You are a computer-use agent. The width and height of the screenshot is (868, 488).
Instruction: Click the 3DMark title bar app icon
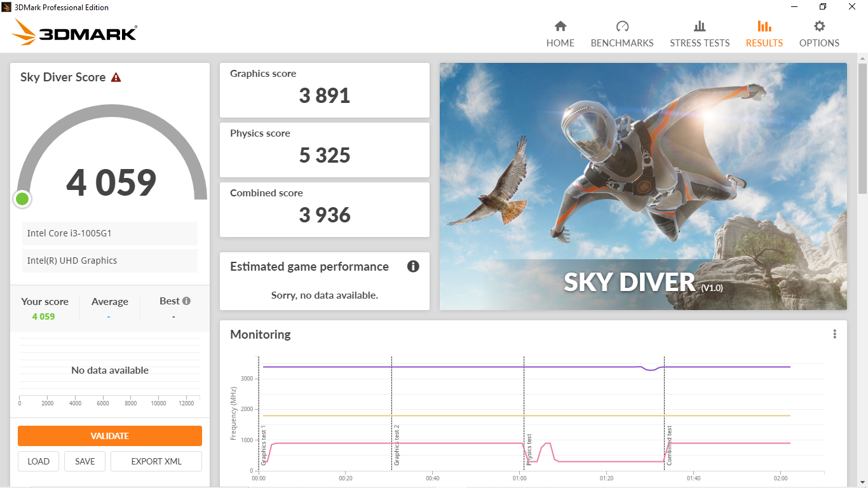tap(6, 7)
